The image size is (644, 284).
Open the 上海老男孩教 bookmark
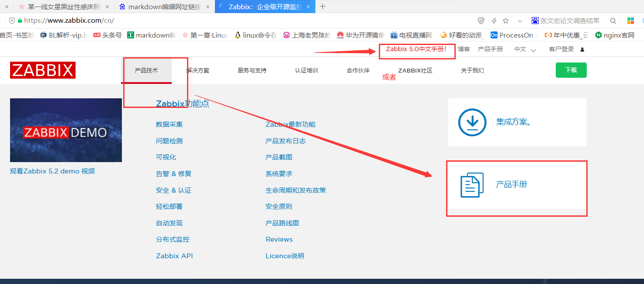307,35
